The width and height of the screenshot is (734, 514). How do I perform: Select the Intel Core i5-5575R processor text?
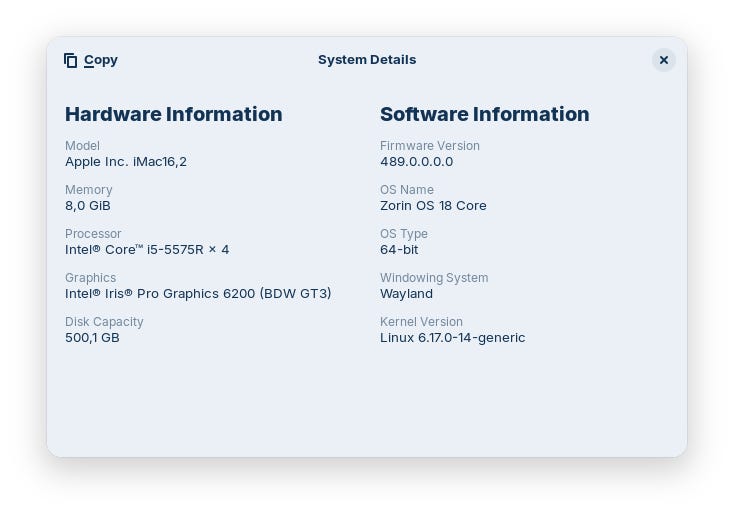pos(147,249)
